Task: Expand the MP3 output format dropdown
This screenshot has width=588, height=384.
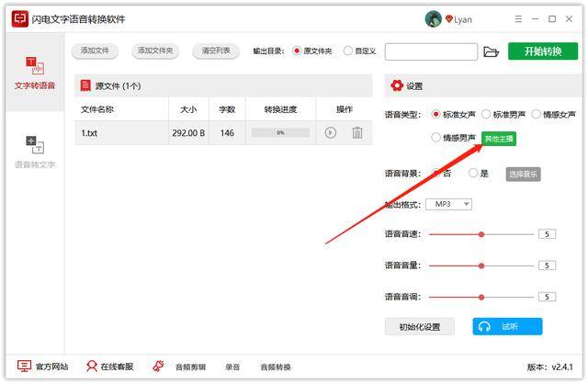Action: (448, 204)
